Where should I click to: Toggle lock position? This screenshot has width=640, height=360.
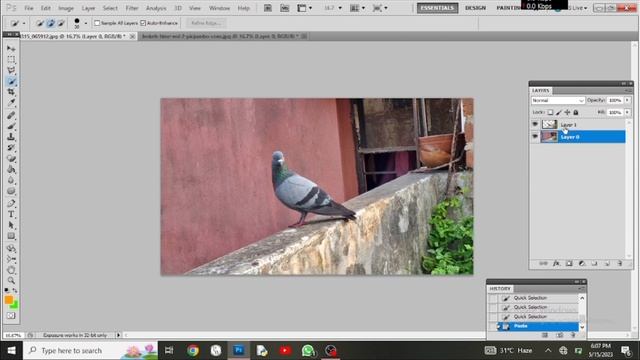(x=567, y=112)
